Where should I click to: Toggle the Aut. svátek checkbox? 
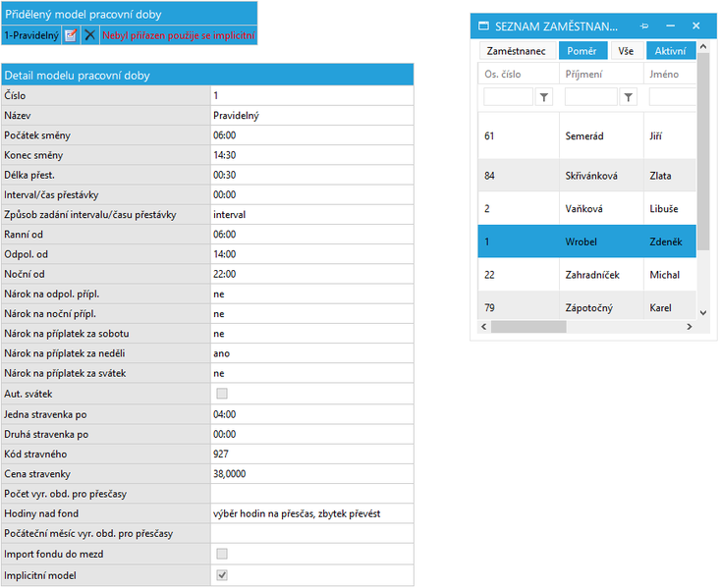tap(222, 394)
